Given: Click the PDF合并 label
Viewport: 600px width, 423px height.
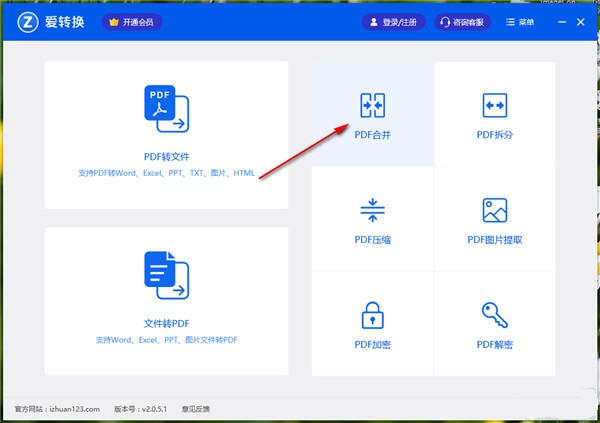Looking at the screenshot, I should click(x=372, y=135).
